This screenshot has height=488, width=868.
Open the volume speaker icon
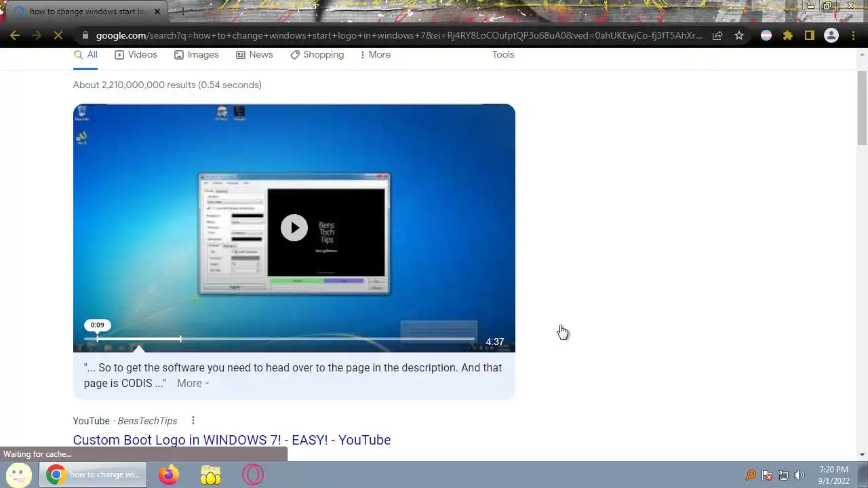click(x=800, y=475)
